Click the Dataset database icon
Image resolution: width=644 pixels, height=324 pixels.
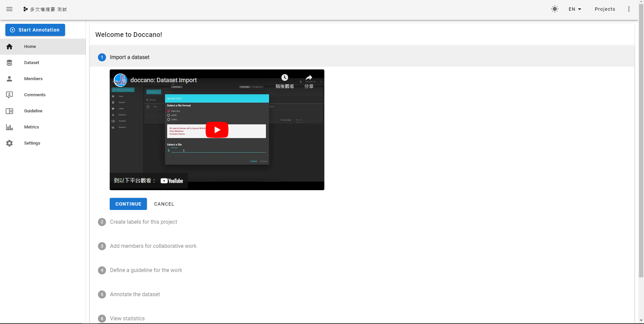click(9, 63)
